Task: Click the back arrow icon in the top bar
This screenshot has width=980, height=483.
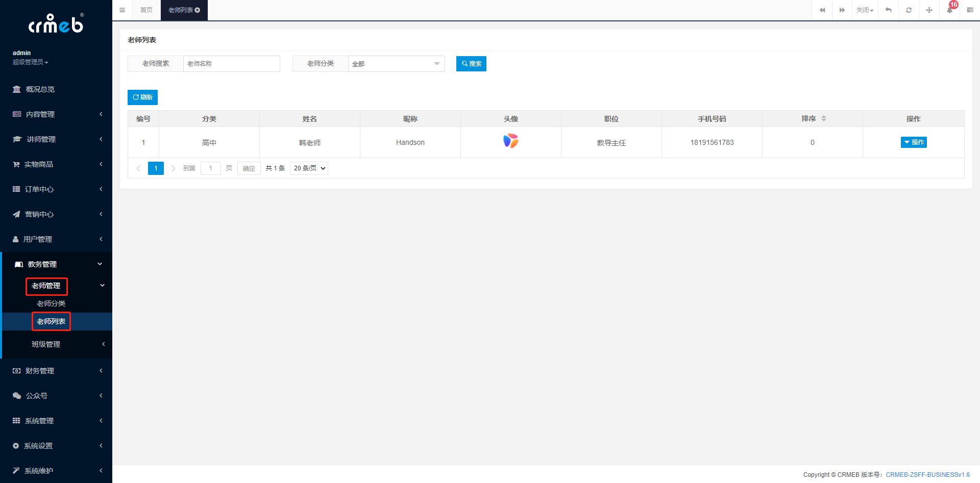Action: pyautogui.click(x=888, y=10)
